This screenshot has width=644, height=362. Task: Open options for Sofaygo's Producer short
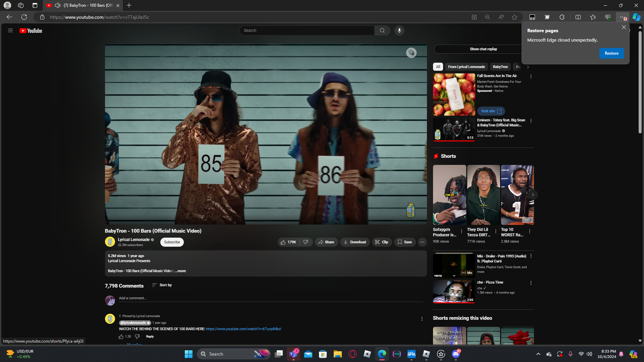coord(462,231)
